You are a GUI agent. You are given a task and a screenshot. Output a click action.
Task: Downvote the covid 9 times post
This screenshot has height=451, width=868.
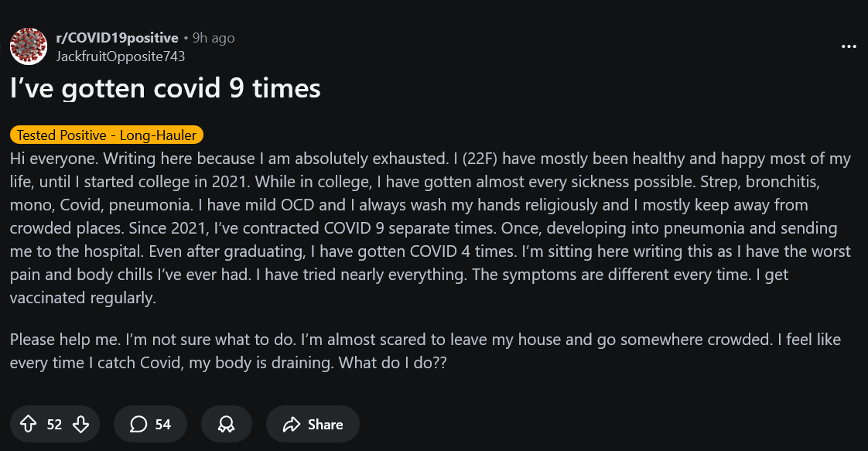(80, 424)
